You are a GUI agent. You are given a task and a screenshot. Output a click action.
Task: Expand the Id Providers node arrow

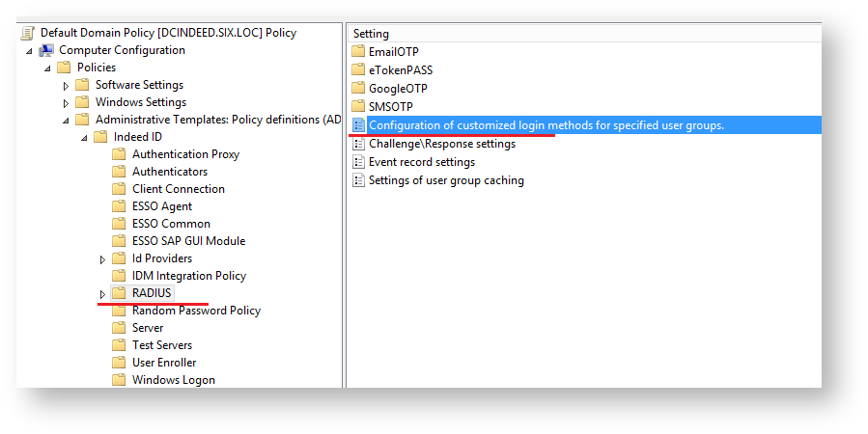pos(103,258)
